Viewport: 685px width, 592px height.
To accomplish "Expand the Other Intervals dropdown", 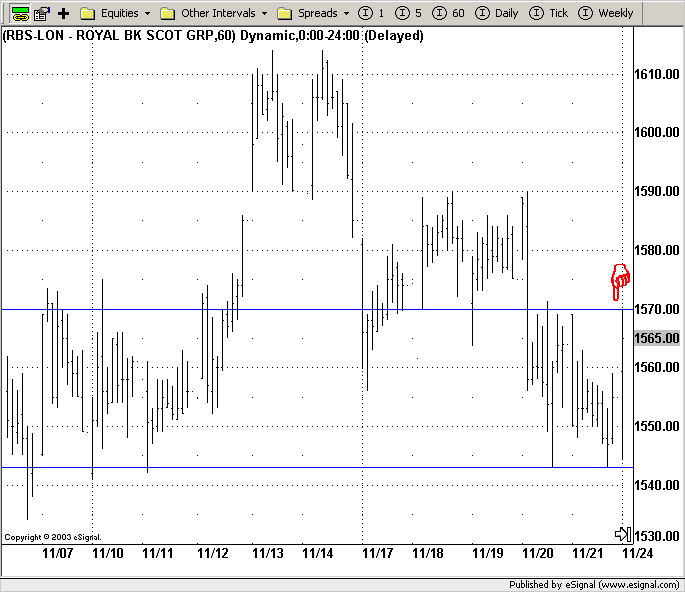I will (214, 14).
